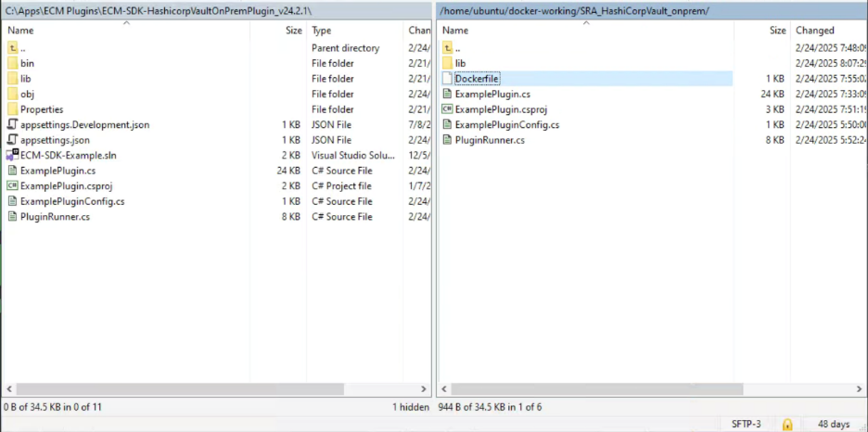This screenshot has height=432, width=868.
Task: Click the 48 days status entry
Action: pyautogui.click(x=834, y=425)
